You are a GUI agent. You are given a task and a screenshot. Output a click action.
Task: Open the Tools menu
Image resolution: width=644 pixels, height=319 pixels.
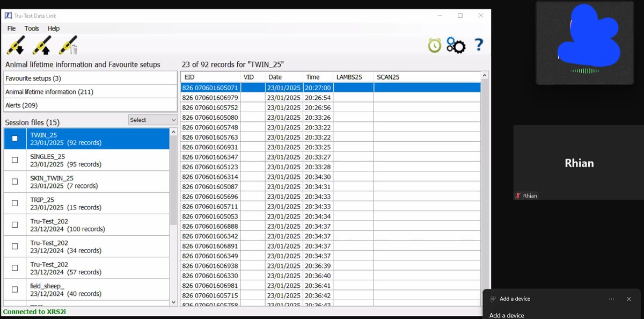pyautogui.click(x=32, y=28)
